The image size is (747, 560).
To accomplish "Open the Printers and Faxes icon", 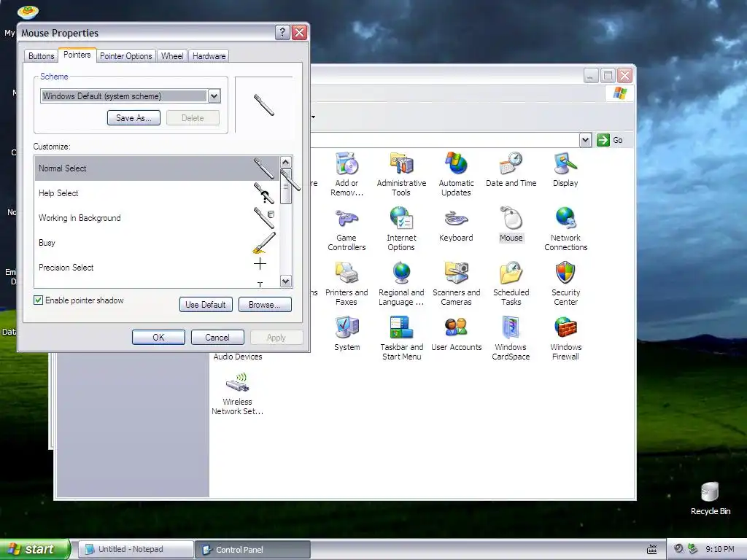I will pyautogui.click(x=347, y=284).
